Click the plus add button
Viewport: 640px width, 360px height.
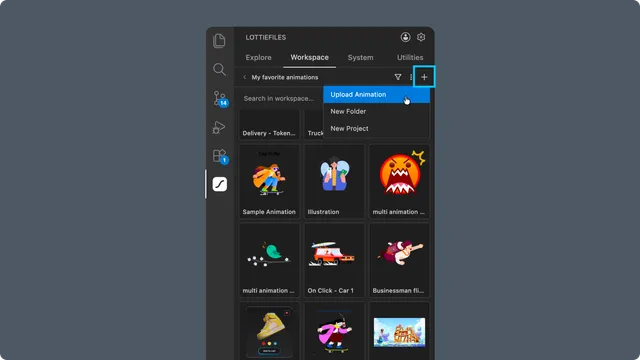(x=424, y=77)
